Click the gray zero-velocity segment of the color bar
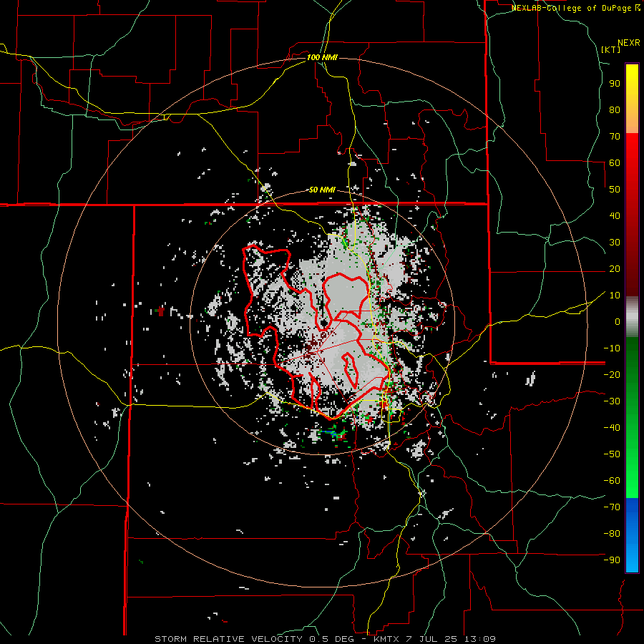The height and width of the screenshot is (644, 644). (632, 317)
